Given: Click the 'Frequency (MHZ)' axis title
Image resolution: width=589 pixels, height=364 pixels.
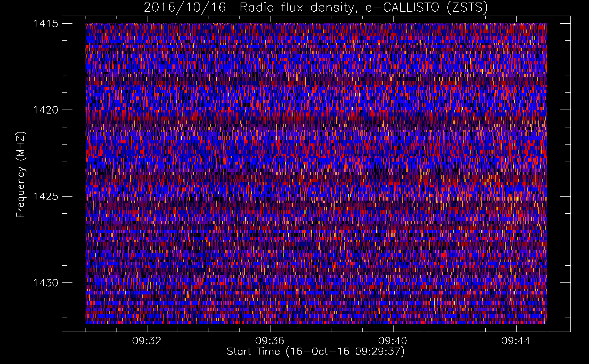Looking at the screenshot, I should coord(21,175).
